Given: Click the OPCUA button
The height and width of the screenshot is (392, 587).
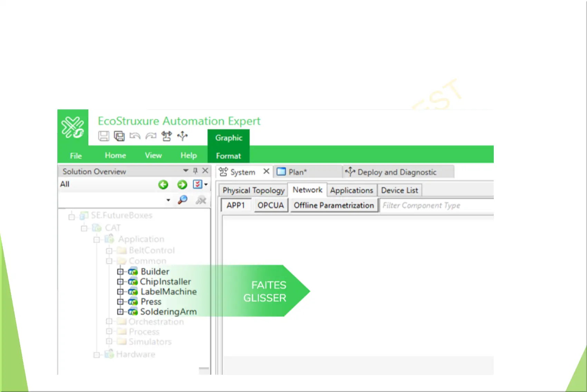Looking at the screenshot, I should coord(271,205).
